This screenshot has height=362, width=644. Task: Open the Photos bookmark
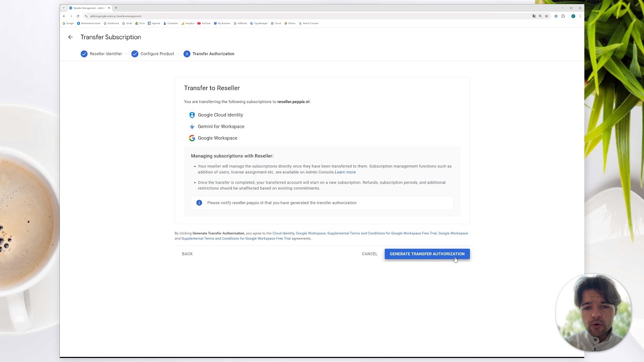pyautogui.click(x=290, y=23)
